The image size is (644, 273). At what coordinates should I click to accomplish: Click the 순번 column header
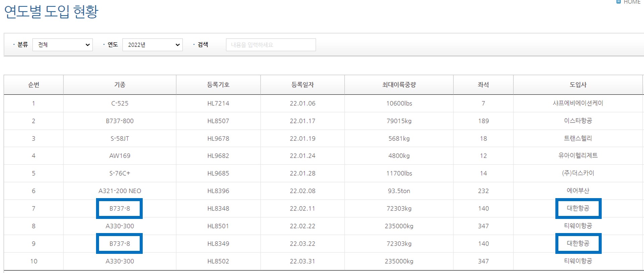click(34, 85)
